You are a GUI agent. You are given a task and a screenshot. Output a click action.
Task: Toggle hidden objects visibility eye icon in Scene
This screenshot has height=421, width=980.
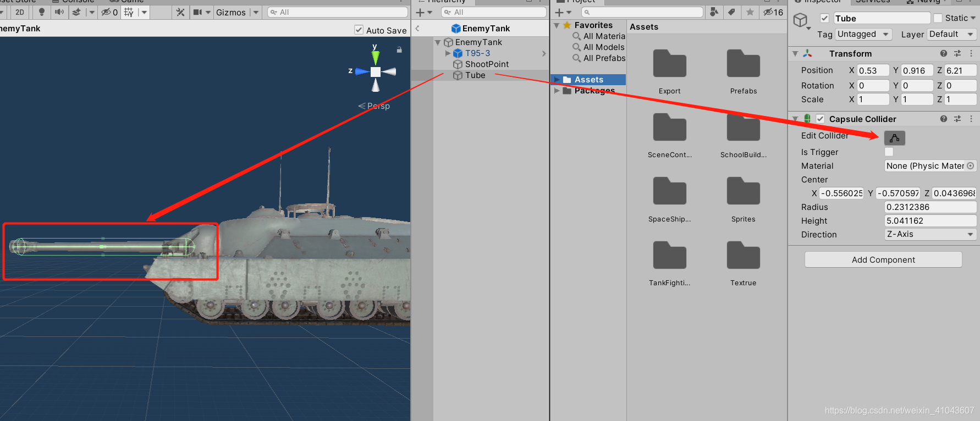pos(109,12)
